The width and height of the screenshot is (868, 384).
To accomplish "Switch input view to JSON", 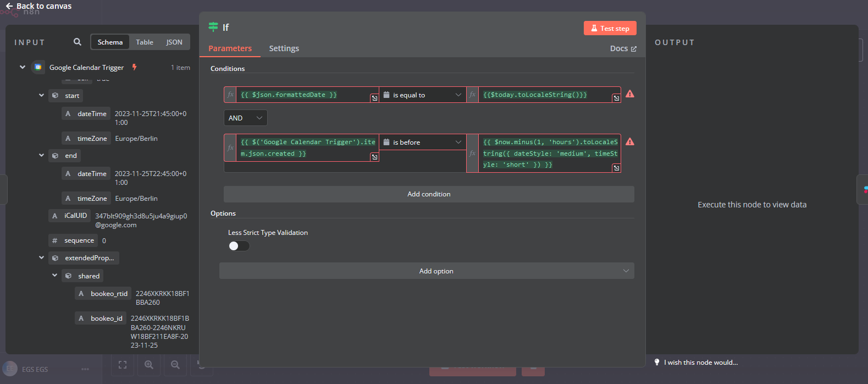I will point(174,42).
